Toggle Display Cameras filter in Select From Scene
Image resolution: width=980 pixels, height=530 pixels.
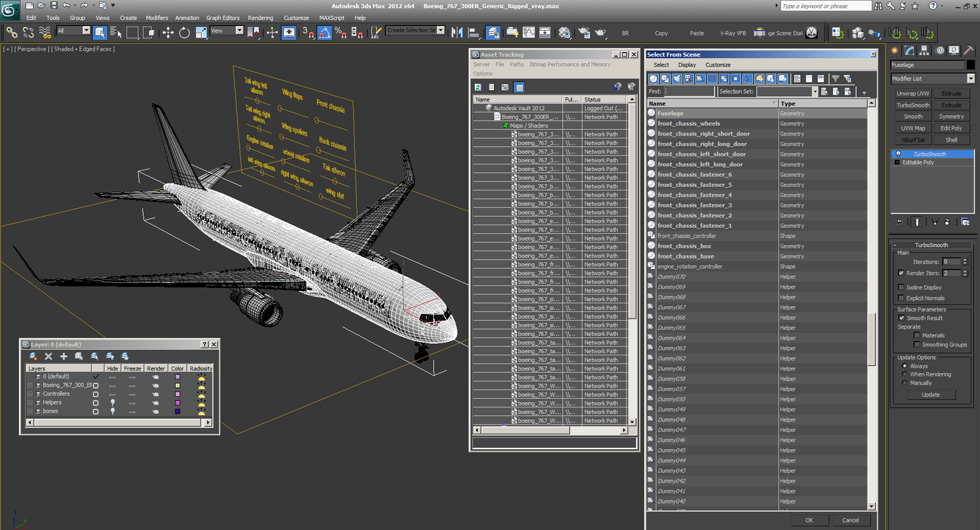[x=689, y=79]
